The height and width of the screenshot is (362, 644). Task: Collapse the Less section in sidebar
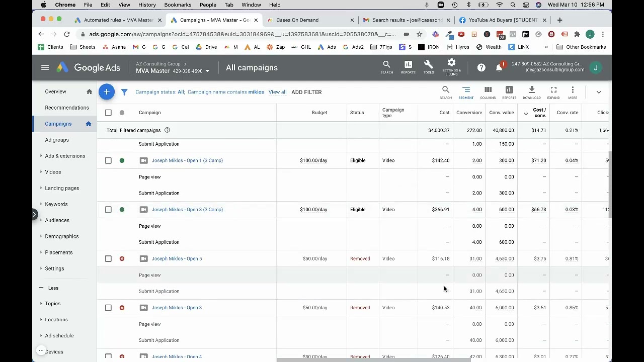click(x=49, y=288)
